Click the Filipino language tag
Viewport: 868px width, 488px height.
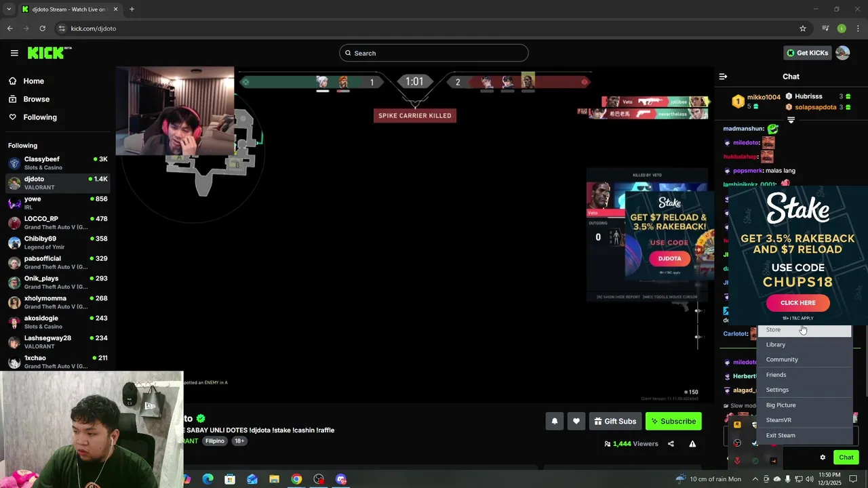[x=216, y=441]
